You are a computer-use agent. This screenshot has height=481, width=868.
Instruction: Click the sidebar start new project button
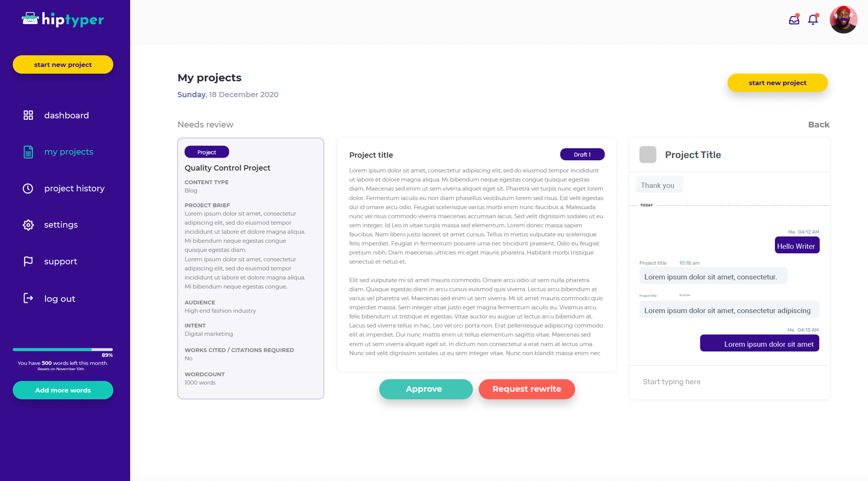coord(63,65)
